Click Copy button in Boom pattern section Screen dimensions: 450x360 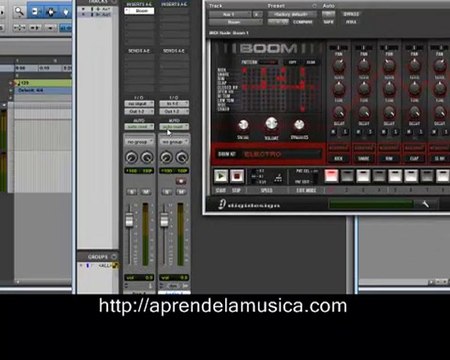[x=292, y=62]
